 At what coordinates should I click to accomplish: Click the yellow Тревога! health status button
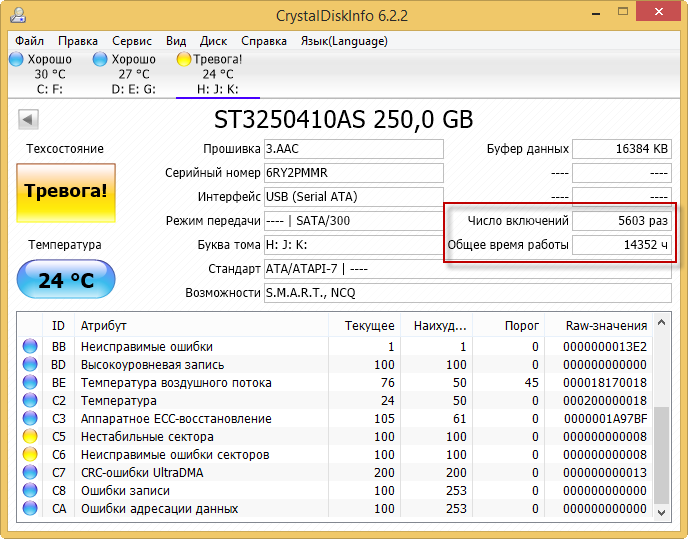click(x=65, y=191)
